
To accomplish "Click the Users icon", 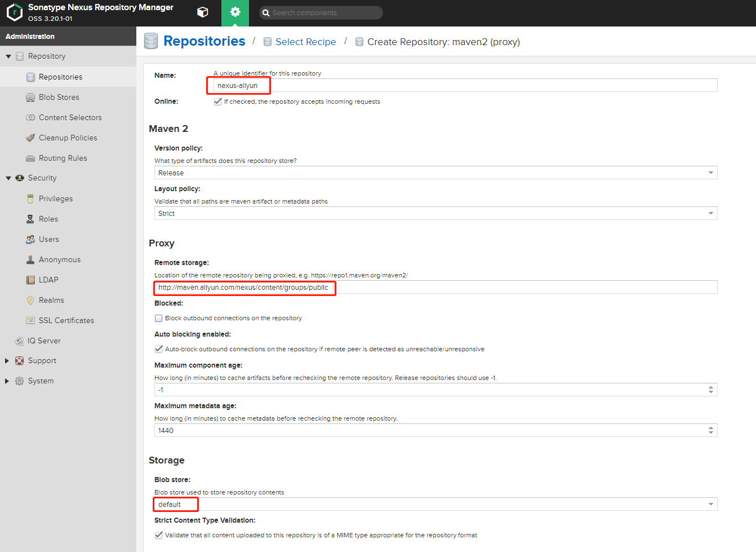I will [30, 240].
